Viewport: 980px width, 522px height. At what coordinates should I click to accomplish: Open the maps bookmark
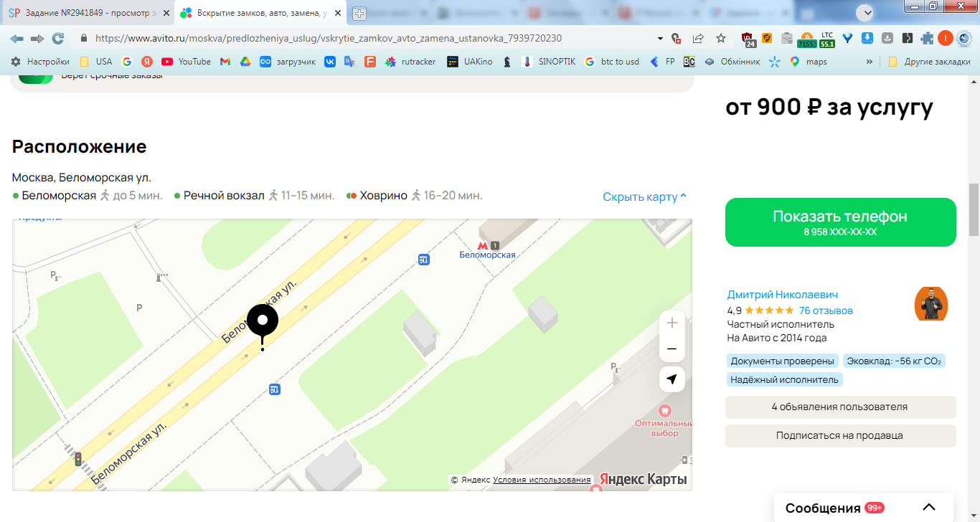tap(808, 62)
